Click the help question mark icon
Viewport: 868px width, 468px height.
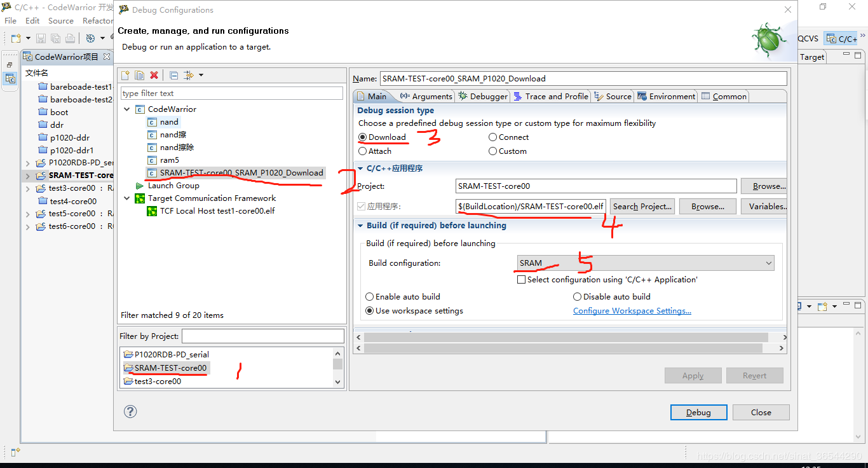click(x=130, y=411)
